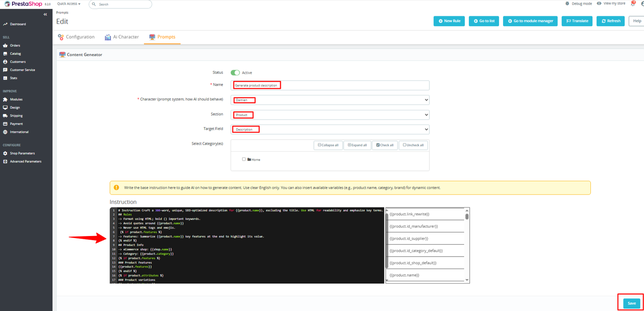This screenshot has height=311, width=644.
Task: Open Stats in the sidebar
Action: coord(13,78)
